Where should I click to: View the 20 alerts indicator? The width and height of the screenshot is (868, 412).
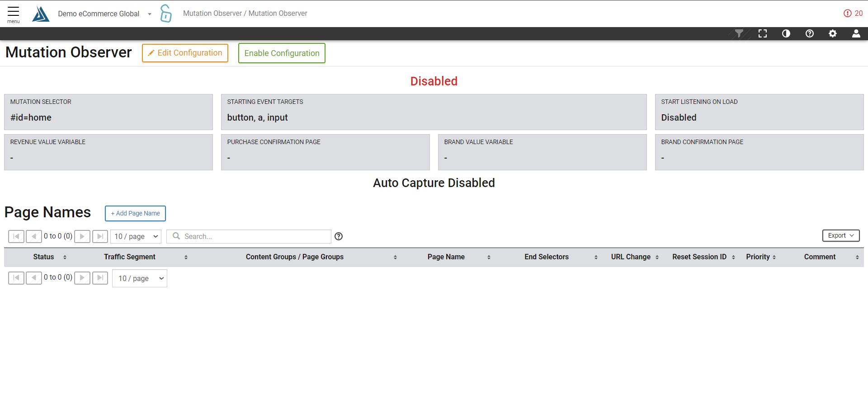point(853,14)
